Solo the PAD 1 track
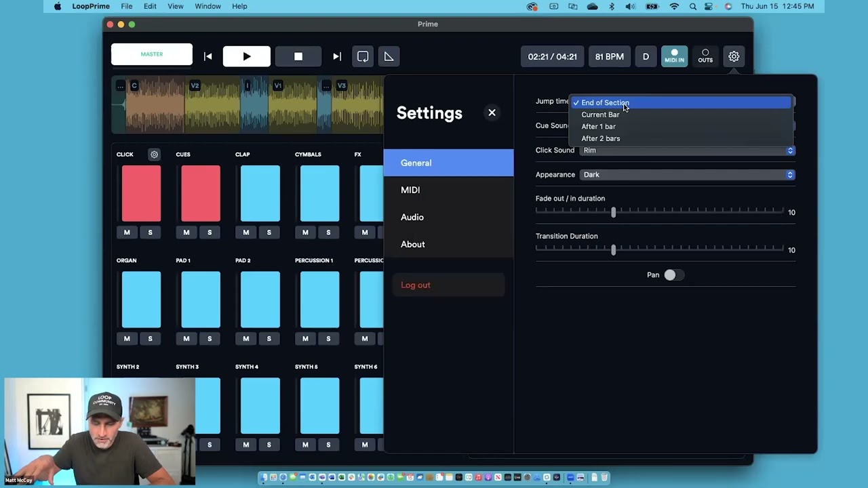The height and width of the screenshot is (488, 868). [x=210, y=338]
